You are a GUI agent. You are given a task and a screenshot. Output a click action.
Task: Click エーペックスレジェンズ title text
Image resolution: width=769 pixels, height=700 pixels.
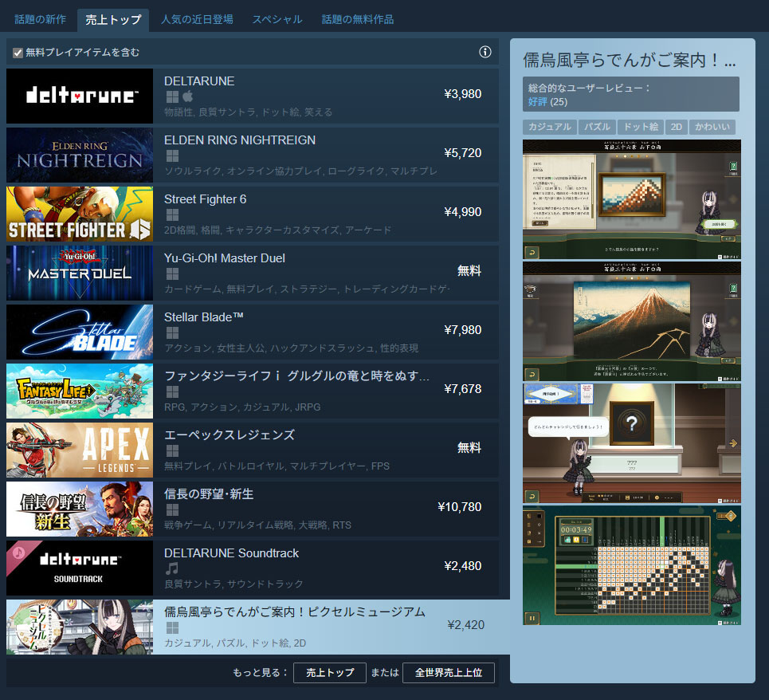230,435
